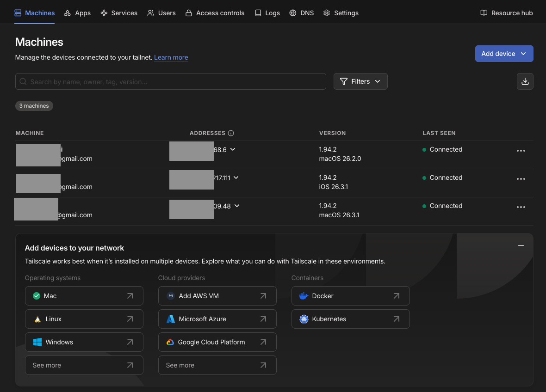Click the MACHINE column header
Screen dimensions: 546x392
coord(30,133)
